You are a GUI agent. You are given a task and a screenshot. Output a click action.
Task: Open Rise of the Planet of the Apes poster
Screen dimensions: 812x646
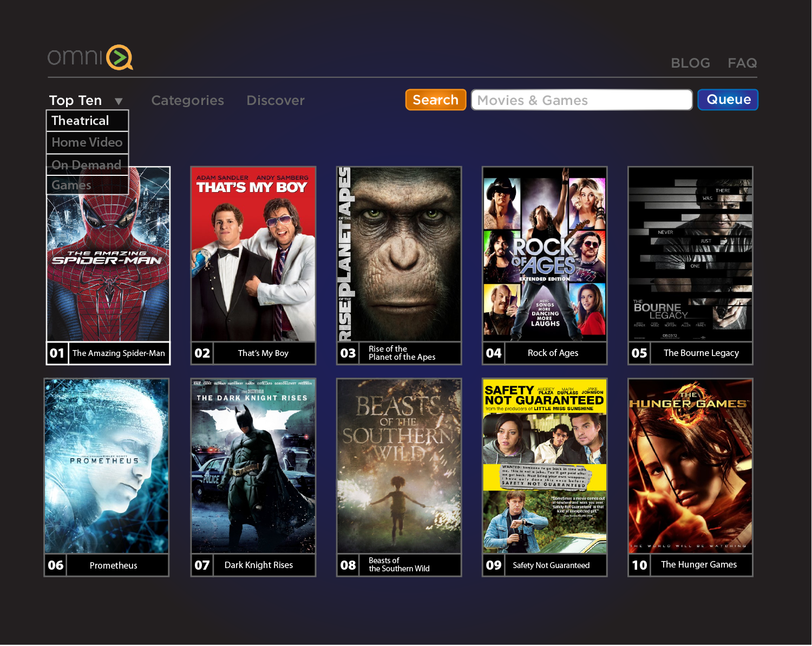click(x=399, y=254)
